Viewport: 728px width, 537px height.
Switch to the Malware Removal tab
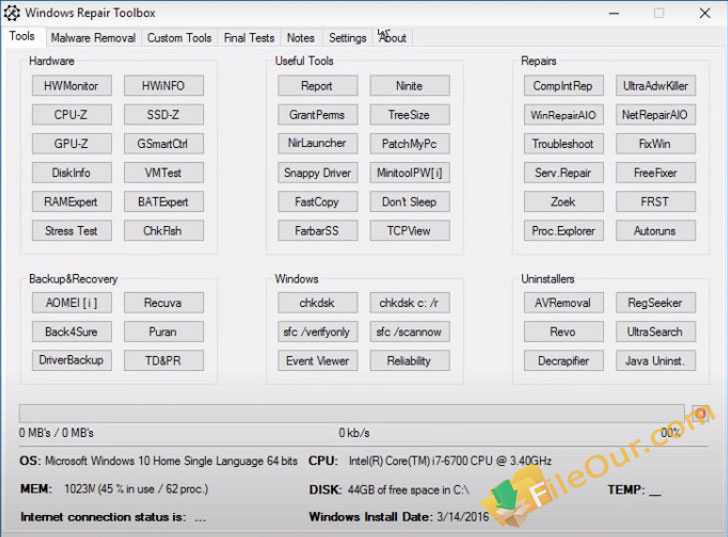coord(93,38)
